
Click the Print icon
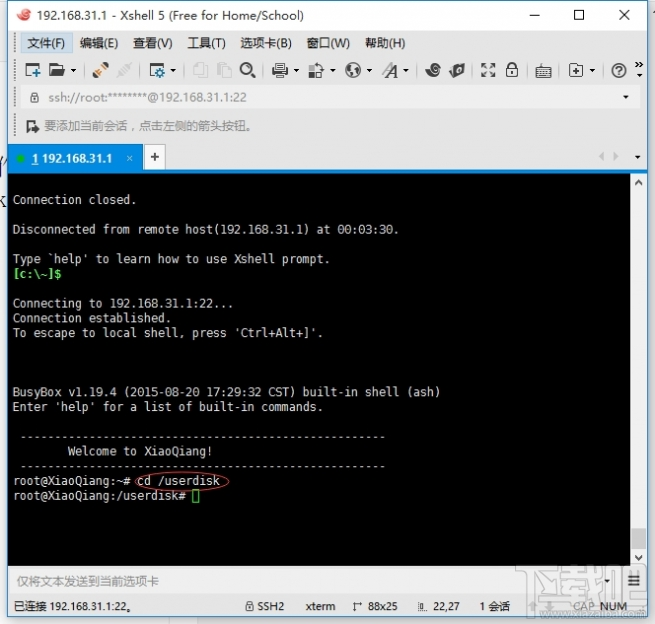(279, 70)
